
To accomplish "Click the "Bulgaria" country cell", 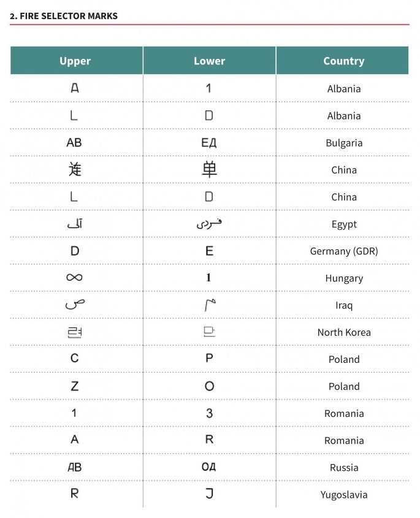I will [x=344, y=143].
